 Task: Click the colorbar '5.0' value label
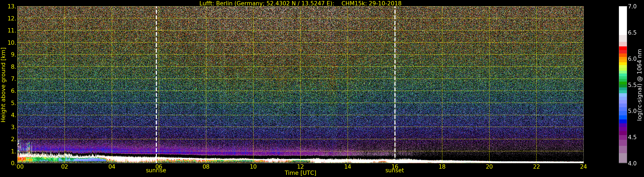pos(632,111)
